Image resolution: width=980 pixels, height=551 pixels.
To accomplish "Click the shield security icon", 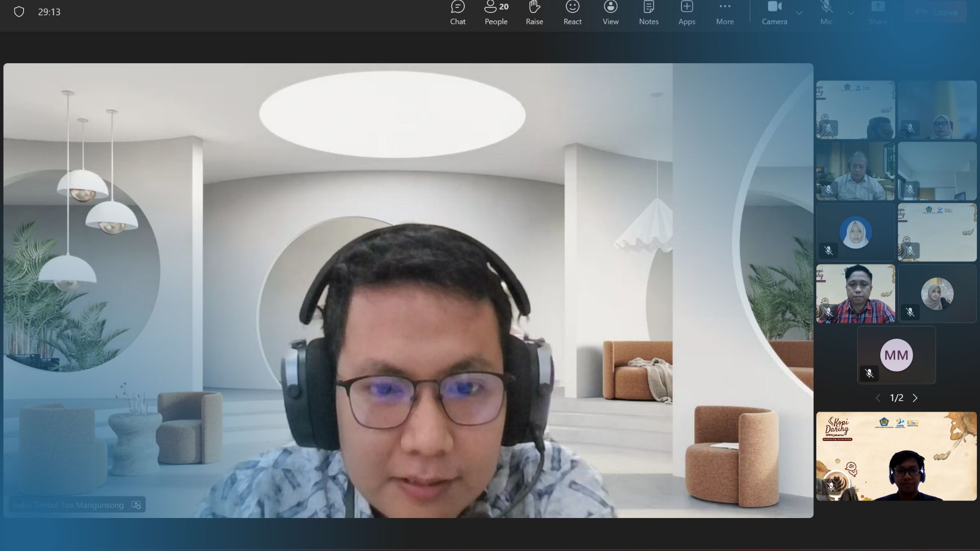I will pyautogui.click(x=19, y=12).
